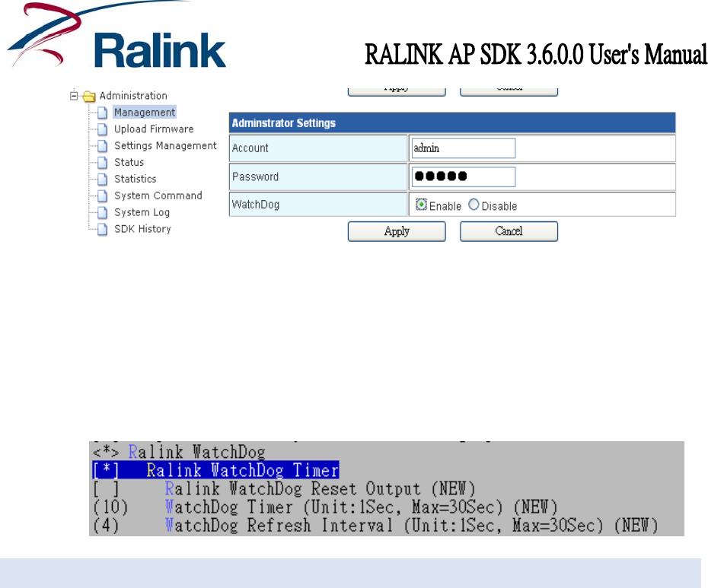The height and width of the screenshot is (588, 708).
Task: Click Cancel under Administrator Settings
Action: (x=509, y=231)
